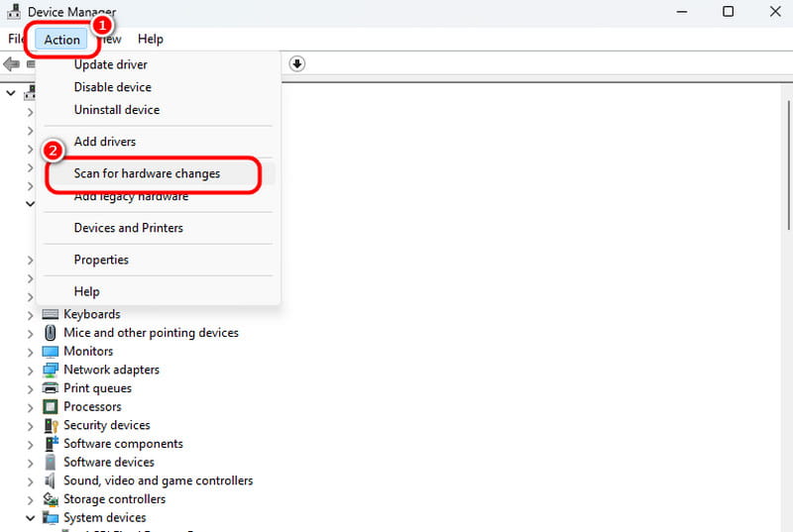793x532 pixels.
Task: Click the Security devices key icon
Action: tap(51, 425)
